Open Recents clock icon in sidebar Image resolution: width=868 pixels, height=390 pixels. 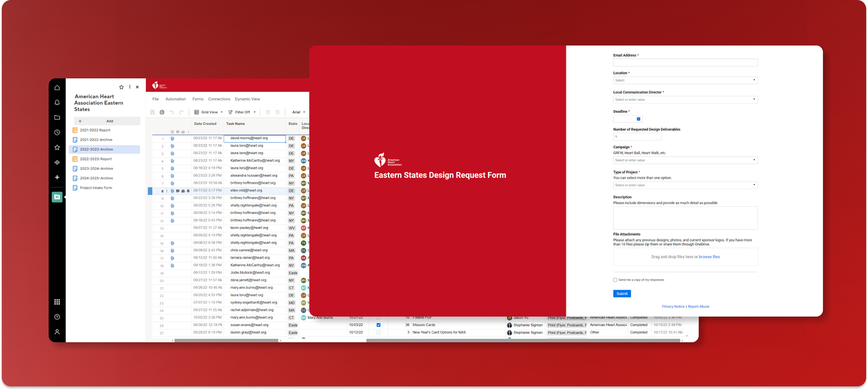pyautogui.click(x=57, y=133)
